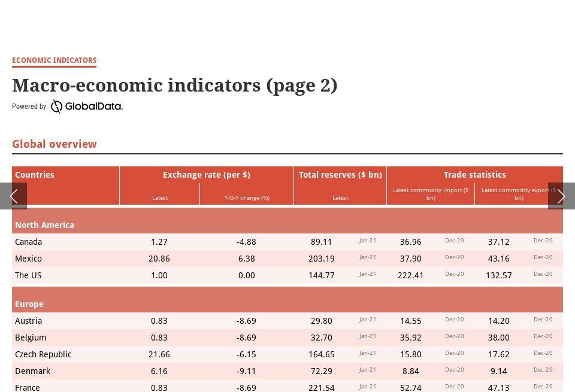Click the arrow icon to view previous indicators

point(15,196)
